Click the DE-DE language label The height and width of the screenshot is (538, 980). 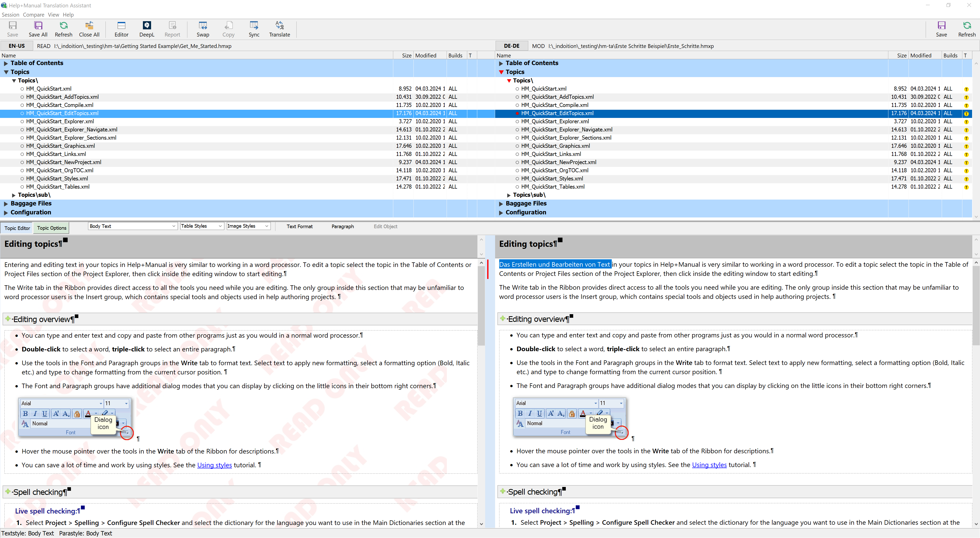tap(511, 46)
